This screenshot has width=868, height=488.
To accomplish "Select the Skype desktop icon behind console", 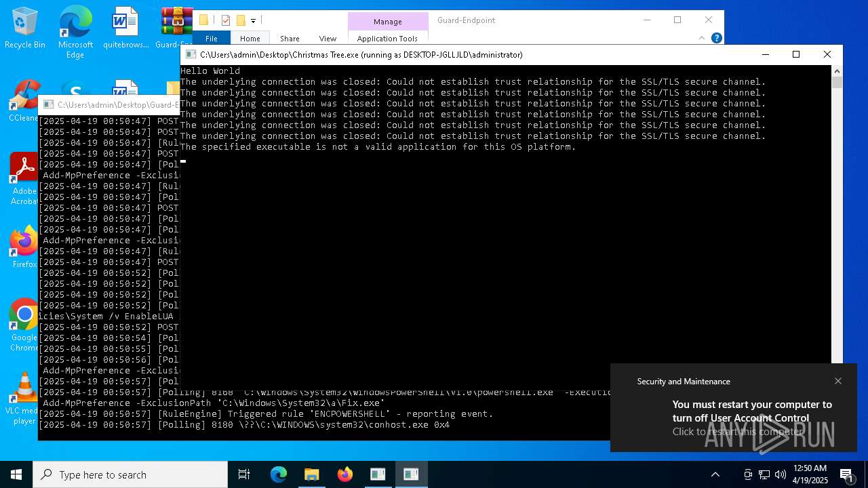I will 75,88.
